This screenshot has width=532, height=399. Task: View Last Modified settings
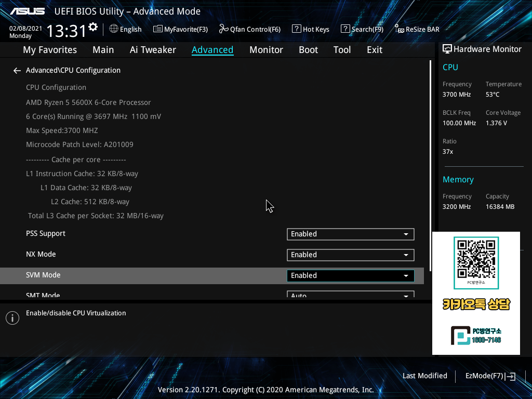pyautogui.click(x=425, y=376)
